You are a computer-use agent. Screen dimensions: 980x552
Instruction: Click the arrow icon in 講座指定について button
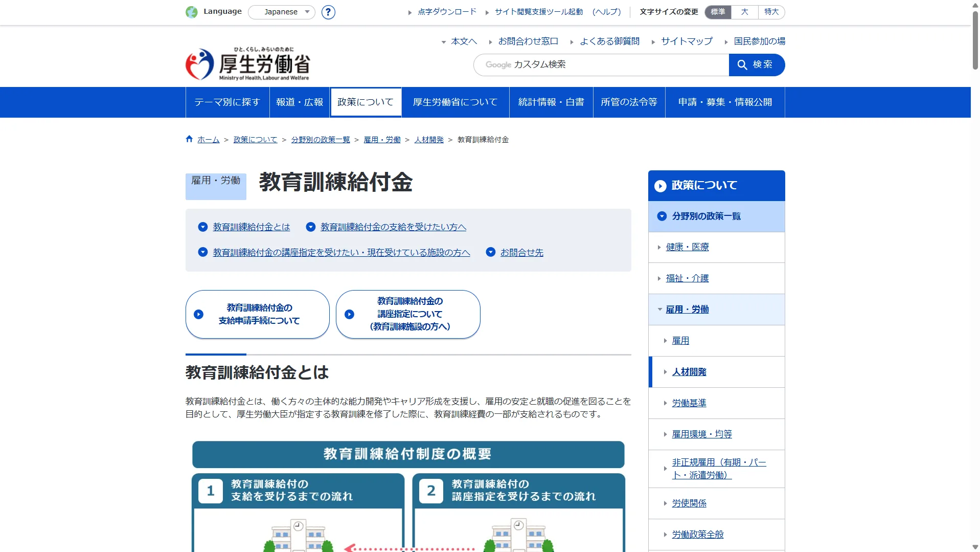[350, 314]
